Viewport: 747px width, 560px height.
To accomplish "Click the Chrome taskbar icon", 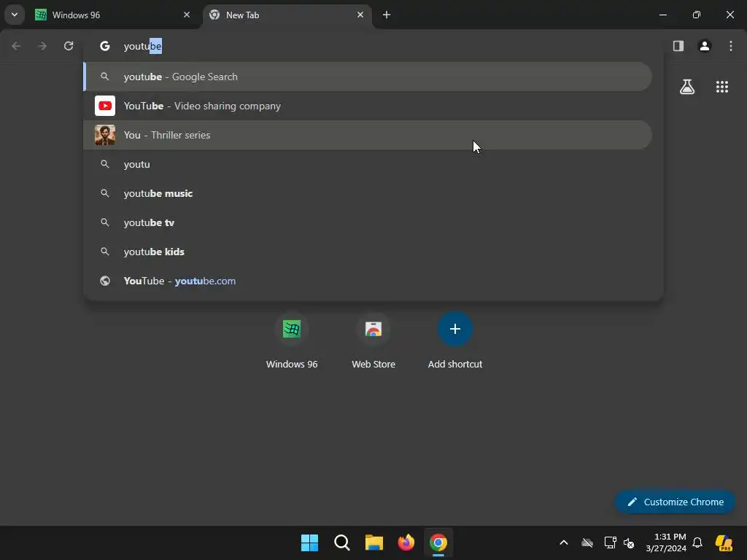I will click(x=438, y=542).
